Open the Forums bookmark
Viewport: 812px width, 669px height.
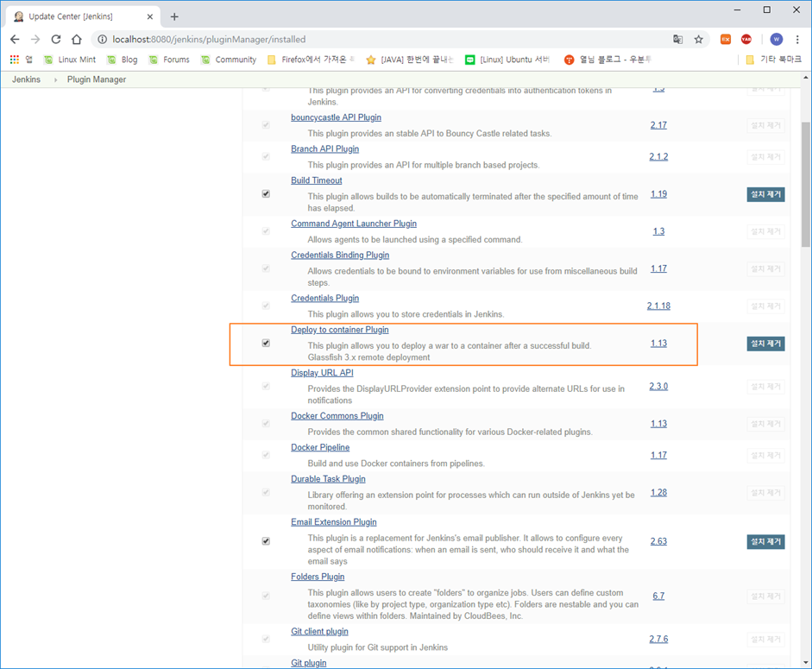(169, 60)
